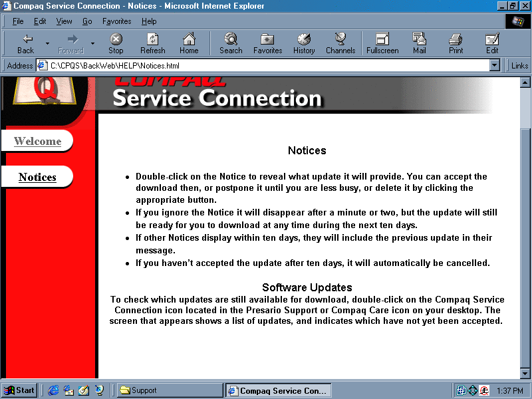532x399 pixels.
Task: Click the vertical scrollbar down arrow
Action: point(525,374)
